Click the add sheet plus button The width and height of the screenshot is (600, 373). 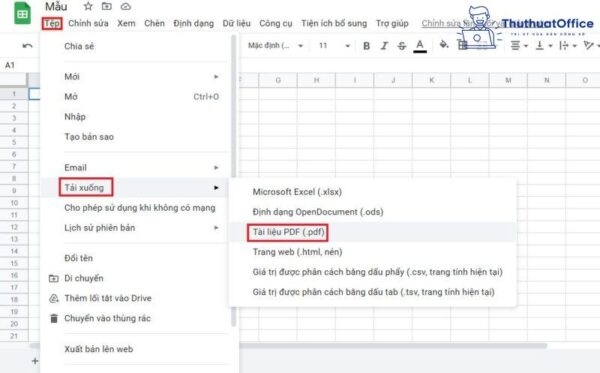click(x=35, y=361)
